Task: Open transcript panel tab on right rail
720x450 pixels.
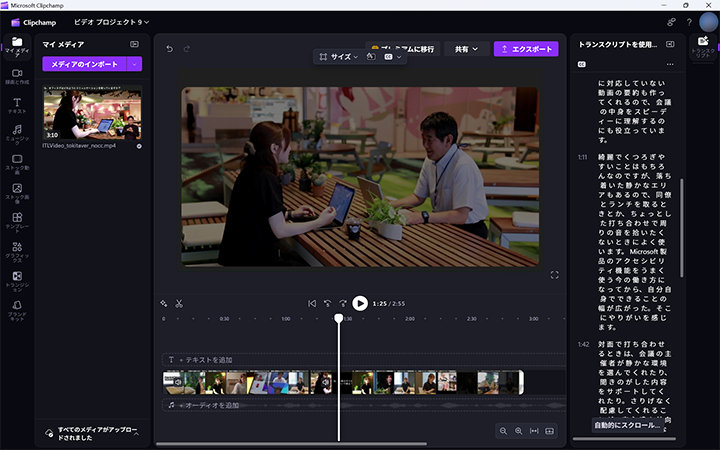Action: click(x=703, y=47)
